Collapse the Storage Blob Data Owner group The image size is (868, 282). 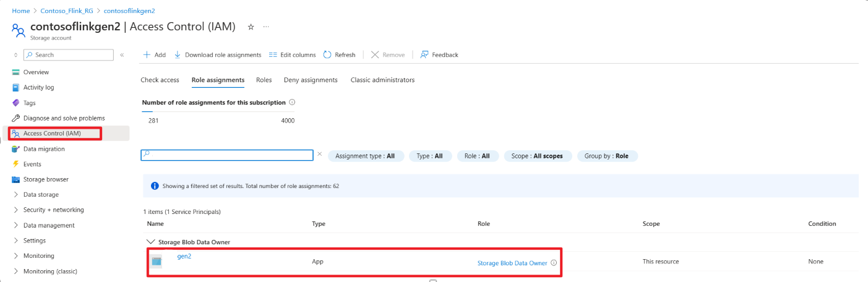coord(150,242)
